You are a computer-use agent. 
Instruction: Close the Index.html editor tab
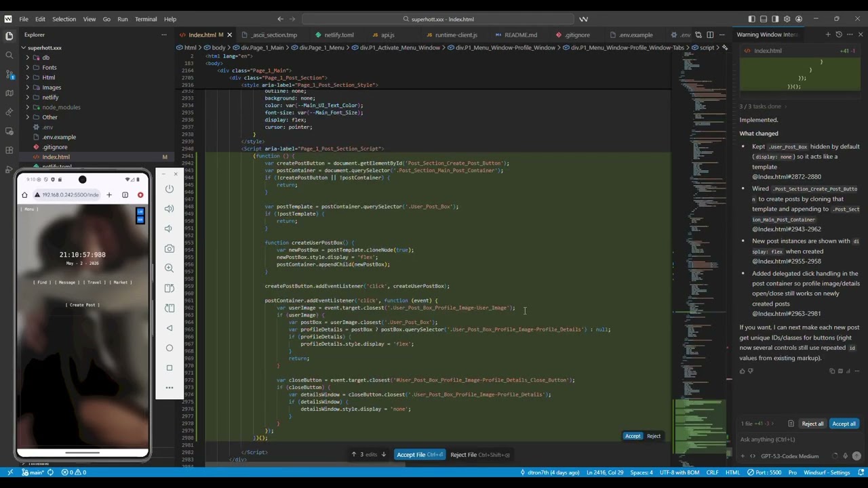click(229, 35)
